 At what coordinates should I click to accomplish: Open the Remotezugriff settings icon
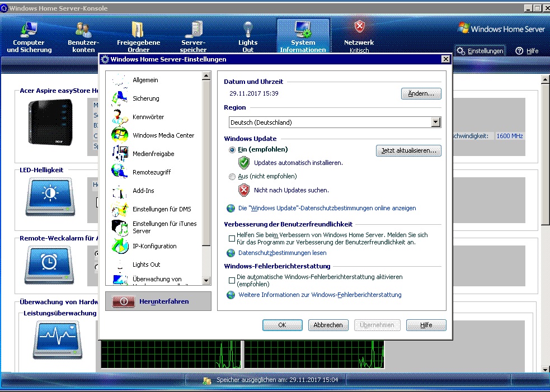tap(120, 172)
